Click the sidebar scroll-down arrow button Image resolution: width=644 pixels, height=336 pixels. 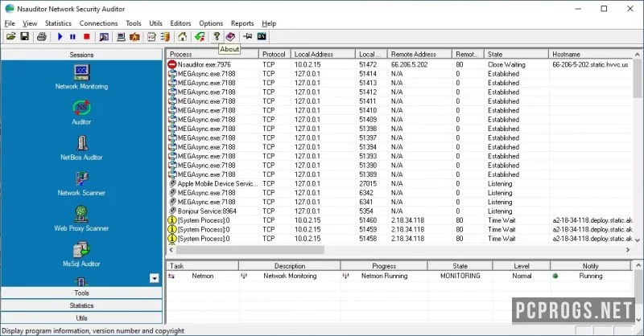click(x=155, y=279)
